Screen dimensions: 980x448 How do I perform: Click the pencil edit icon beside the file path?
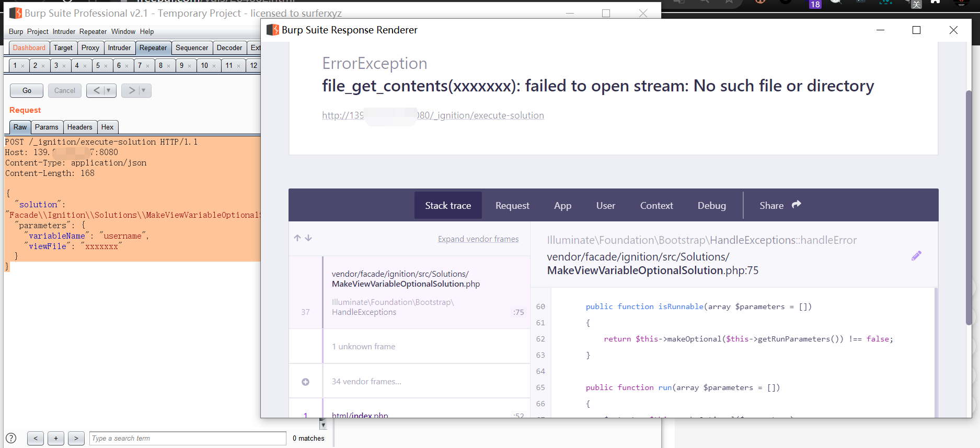(916, 256)
